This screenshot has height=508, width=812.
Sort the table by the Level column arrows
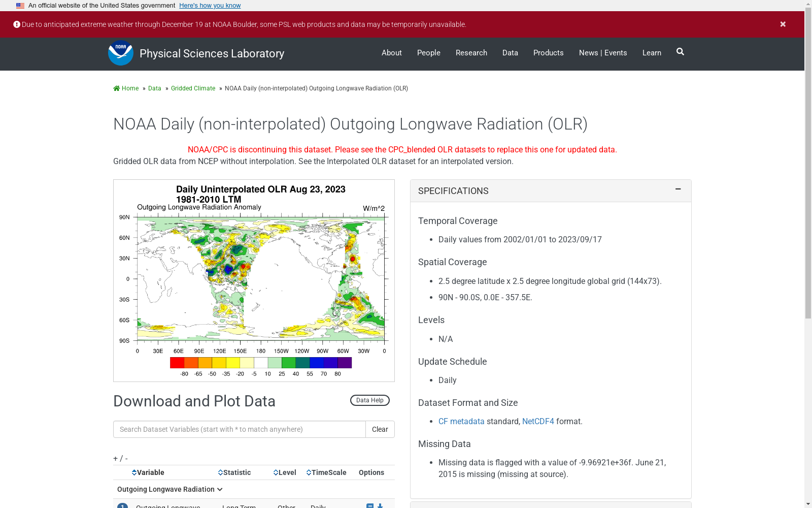(x=276, y=472)
